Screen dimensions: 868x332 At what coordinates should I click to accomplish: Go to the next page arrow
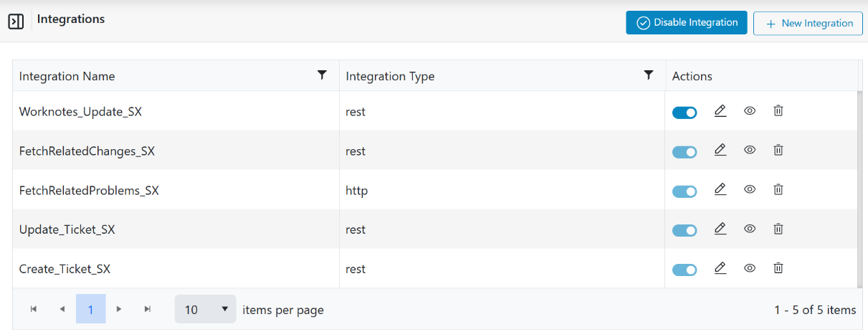(119, 310)
